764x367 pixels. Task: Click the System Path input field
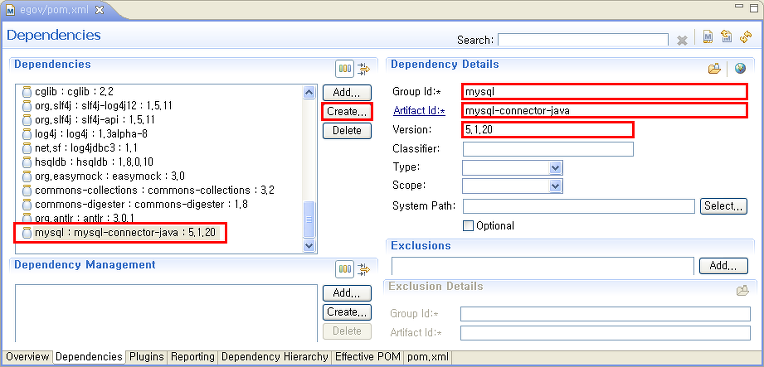(579, 206)
